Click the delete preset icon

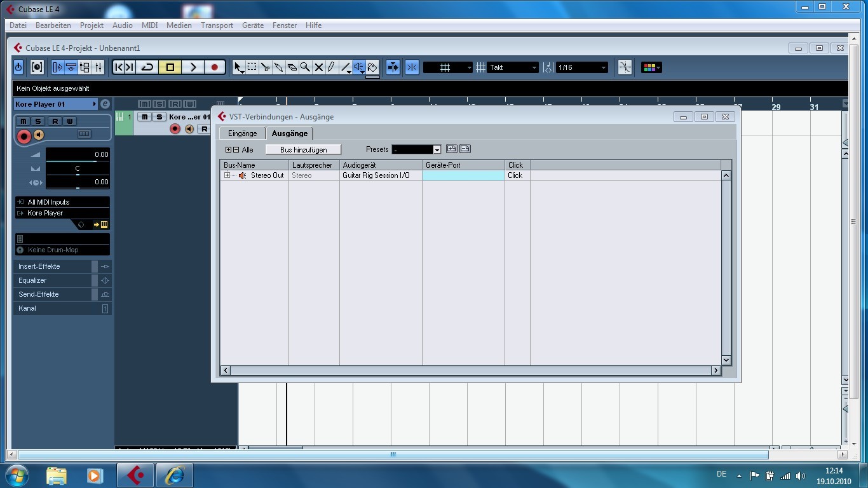[x=465, y=149]
